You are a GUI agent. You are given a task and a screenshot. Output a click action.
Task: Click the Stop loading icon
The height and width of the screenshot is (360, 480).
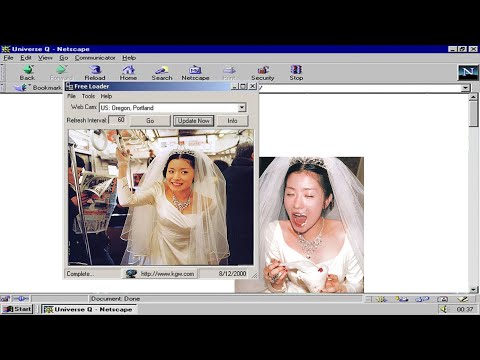tap(296, 69)
